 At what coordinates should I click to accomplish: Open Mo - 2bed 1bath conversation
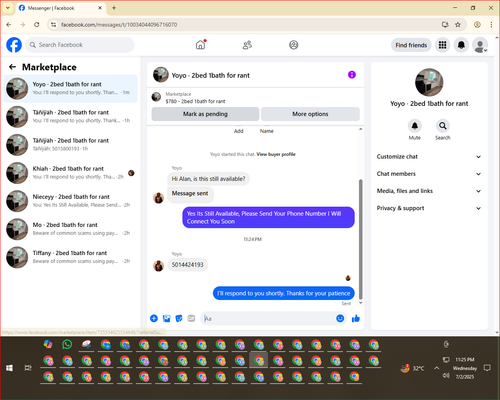pos(70,229)
